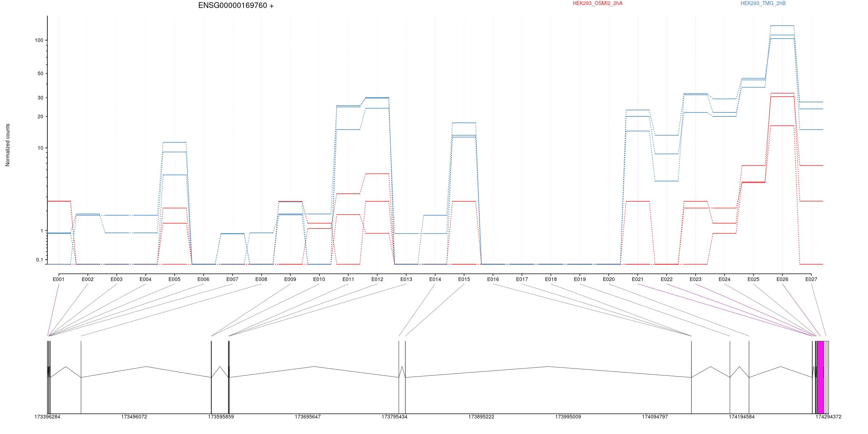This screenshot has height=434, width=868.
Task: Click exon label E009
Action: (x=290, y=279)
